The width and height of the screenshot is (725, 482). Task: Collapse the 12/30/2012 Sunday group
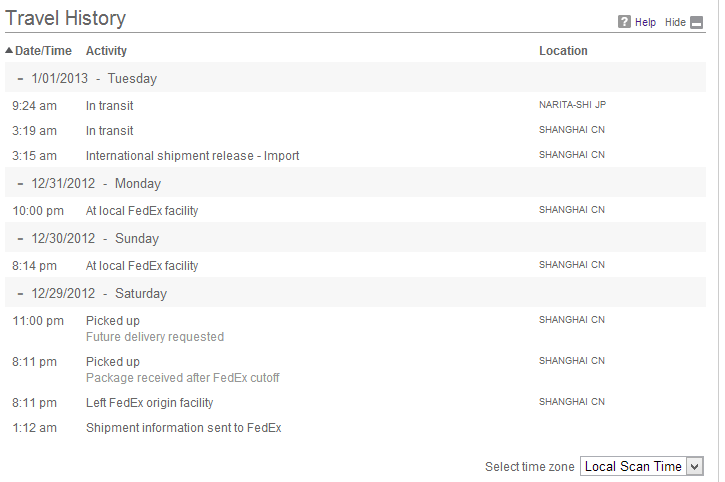pyautogui.click(x=20, y=239)
